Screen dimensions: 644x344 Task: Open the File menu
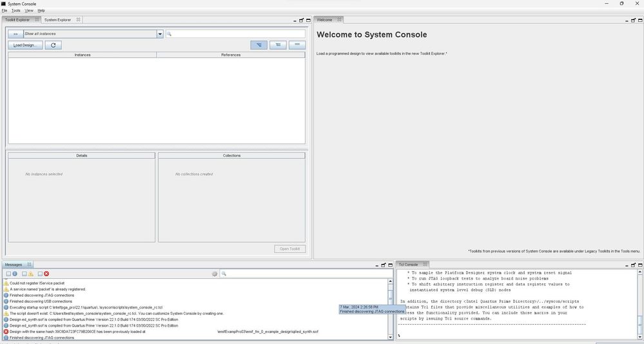(x=5, y=10)
